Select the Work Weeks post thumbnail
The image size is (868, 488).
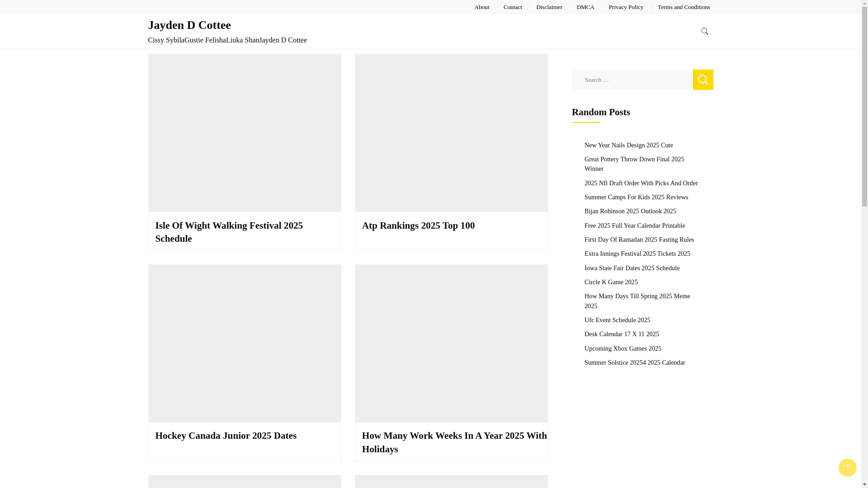(x=451, y=343)
